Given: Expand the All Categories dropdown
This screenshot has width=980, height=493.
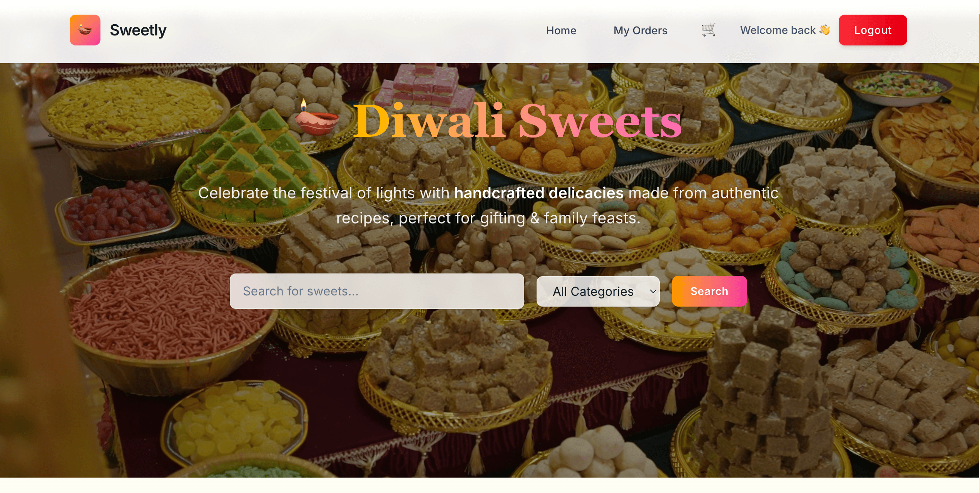Looking at the screenshot, I should tap(598, 291).
